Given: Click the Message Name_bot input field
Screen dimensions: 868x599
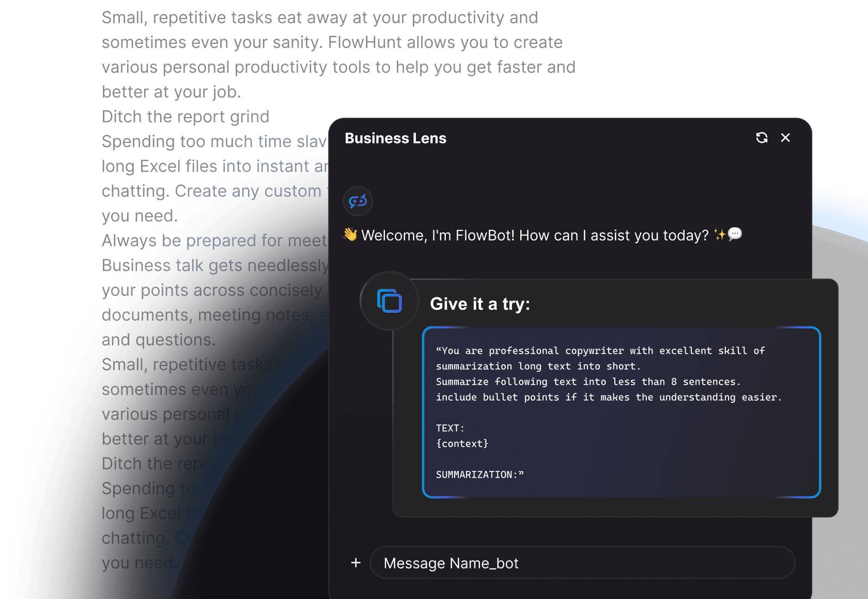Looking at the screenshot, I should click(x=582, y=563).
